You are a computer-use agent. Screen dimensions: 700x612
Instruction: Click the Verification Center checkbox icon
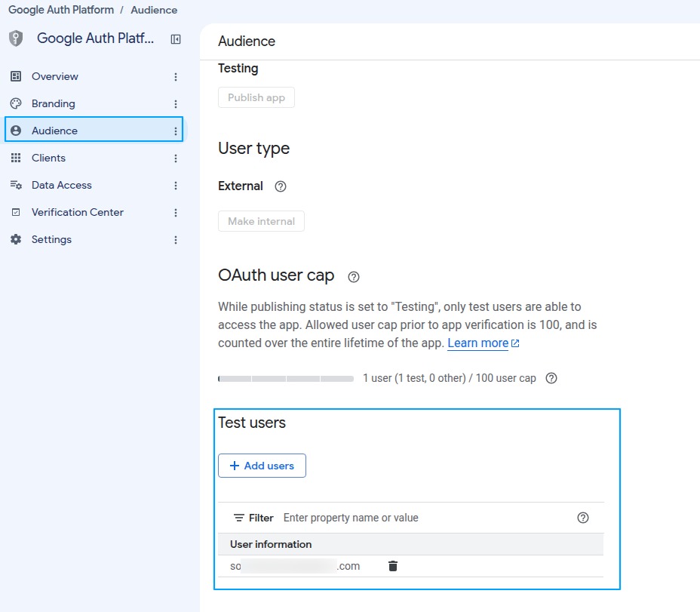click(x=16, y=212)
